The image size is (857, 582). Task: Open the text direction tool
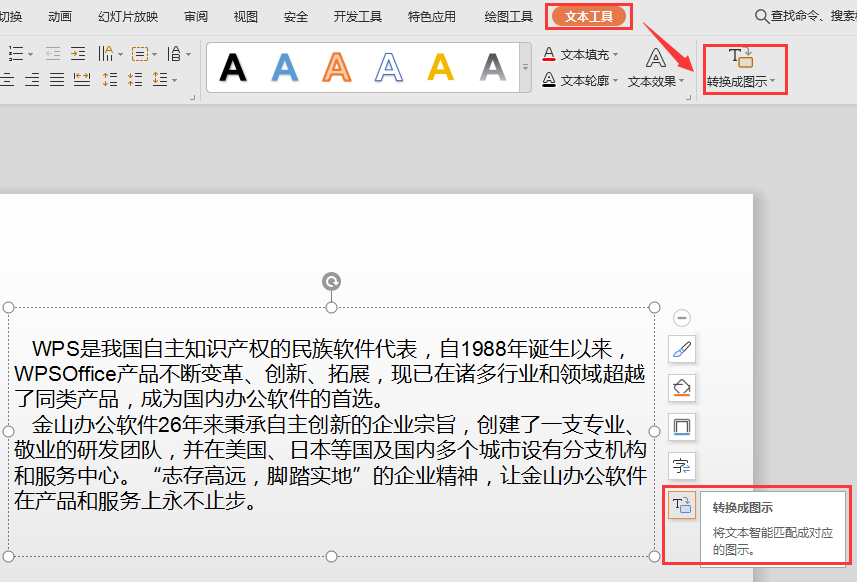tap(174, 54)
